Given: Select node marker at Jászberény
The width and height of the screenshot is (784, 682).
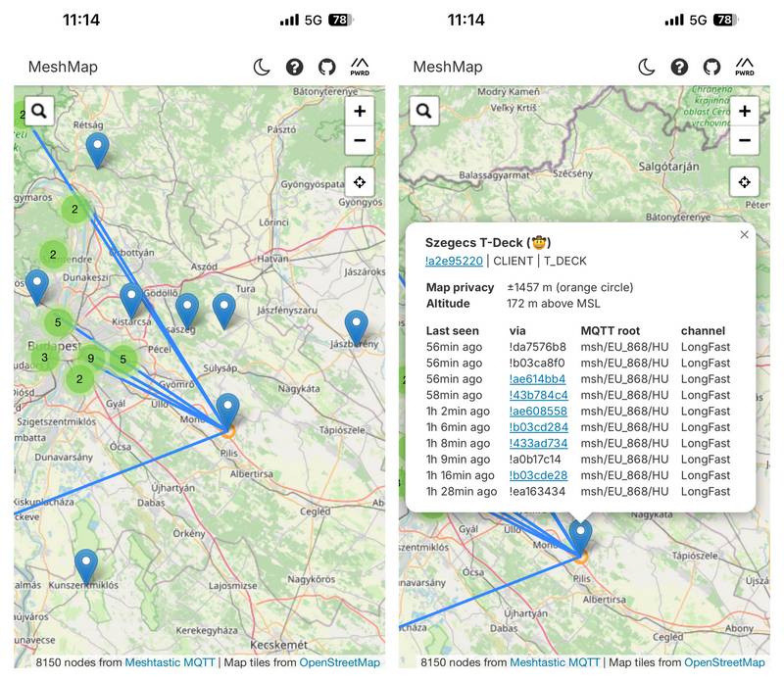Looking at the screenshot, I should [357, 327].
